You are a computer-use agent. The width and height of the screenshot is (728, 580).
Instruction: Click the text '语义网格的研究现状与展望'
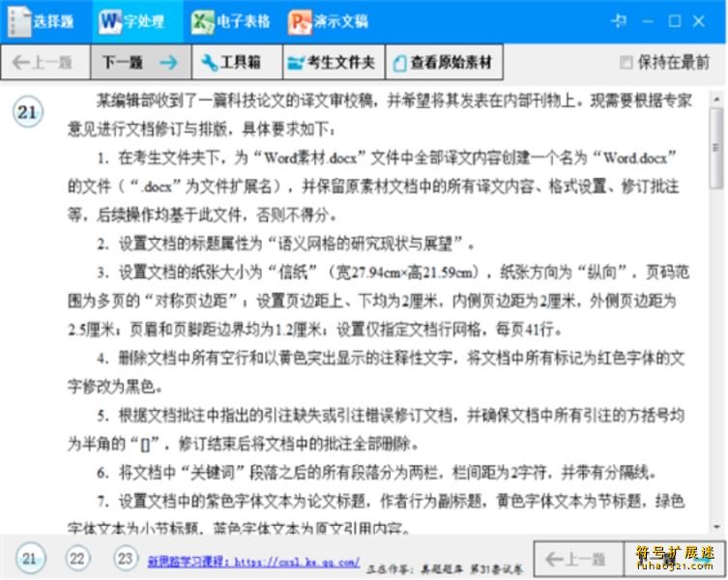click(364, 244)
